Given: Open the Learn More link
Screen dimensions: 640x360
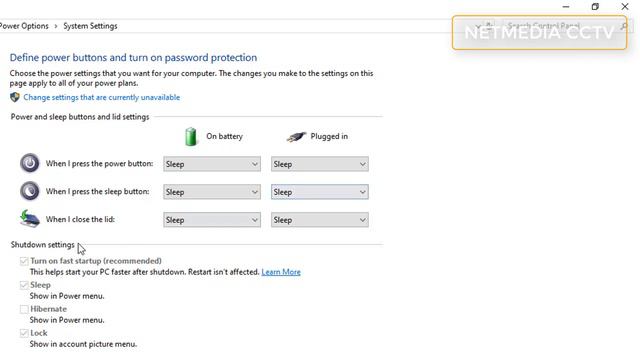Looking at the screenshot, I should (x=281, y=272).
